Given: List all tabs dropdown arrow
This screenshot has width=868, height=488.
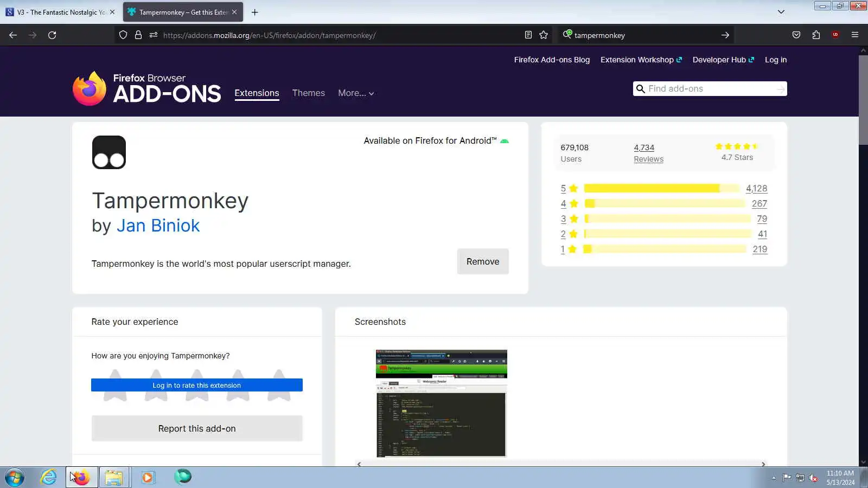Looking at the screenshot, I should [x=781, y=12].
